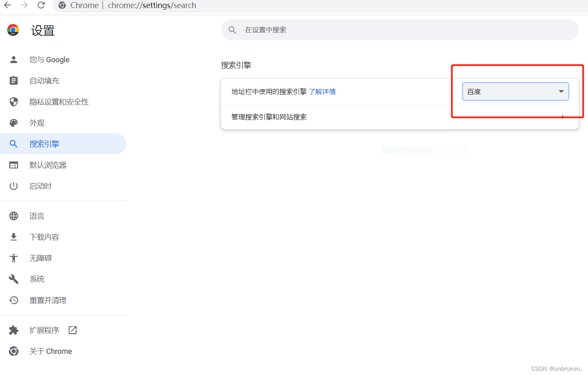Viewport: 588px width, 375px height.
Task: Go back with the browser back arrow
Action: (8, 5)
